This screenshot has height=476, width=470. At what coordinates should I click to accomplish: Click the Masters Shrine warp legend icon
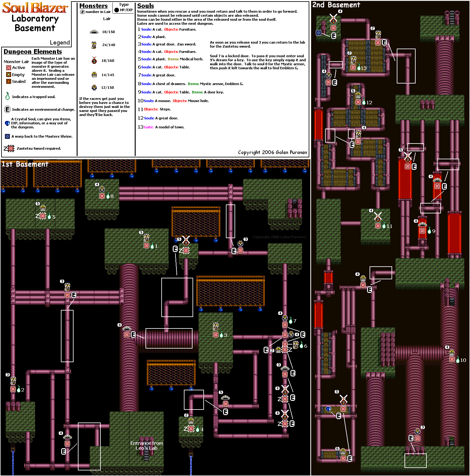click(x=7, y=136)
